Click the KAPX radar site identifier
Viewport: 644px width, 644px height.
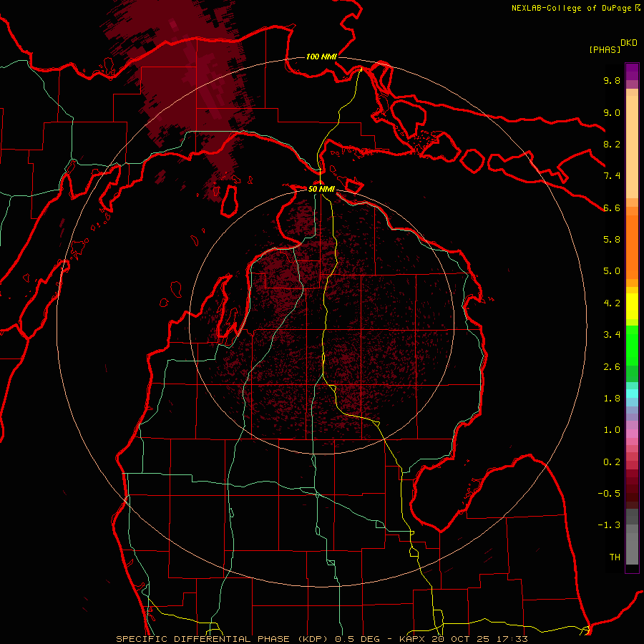tap(413, 639)
